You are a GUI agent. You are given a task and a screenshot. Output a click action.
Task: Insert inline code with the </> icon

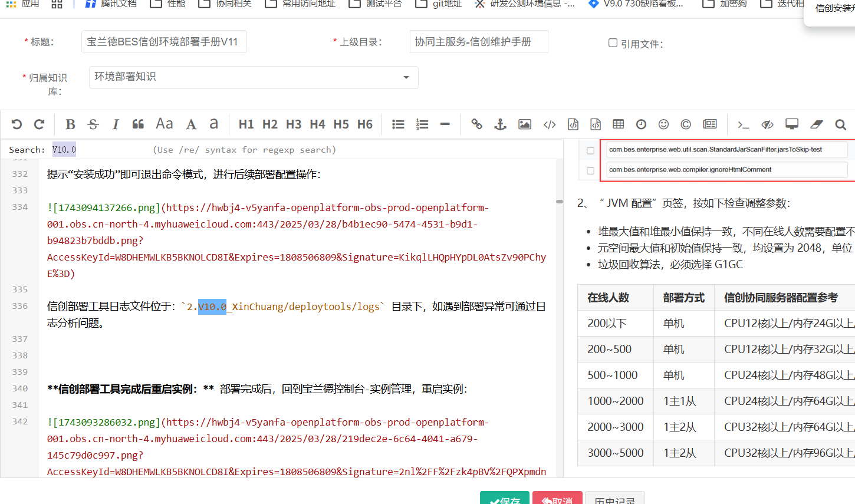pyautogui.click(x=550, y=124)
